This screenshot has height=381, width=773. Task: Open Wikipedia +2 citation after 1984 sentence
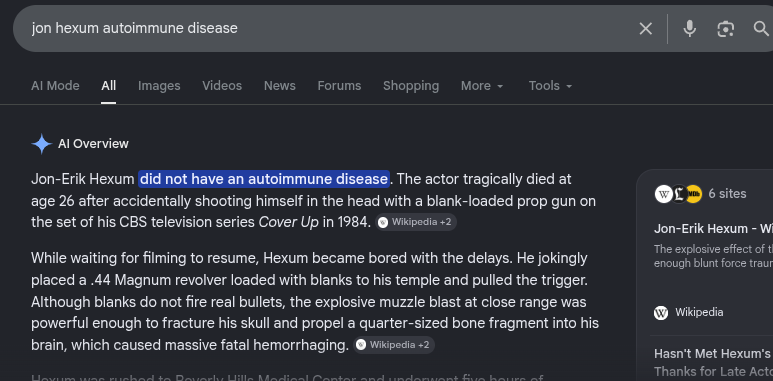click(416, 222)
